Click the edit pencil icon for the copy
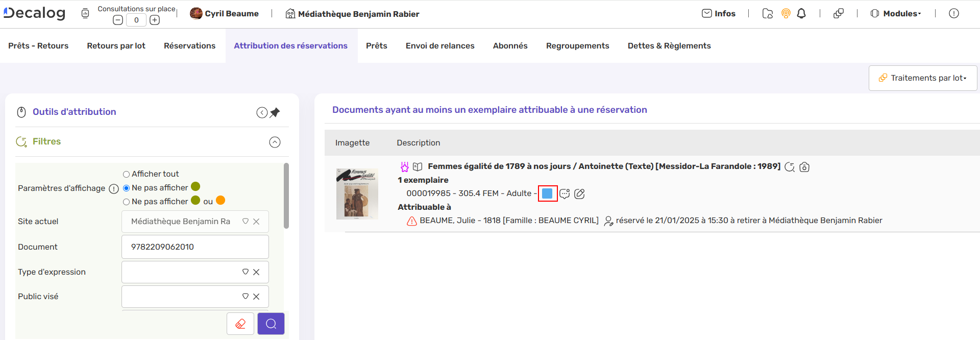 click(x=579, y=193)
